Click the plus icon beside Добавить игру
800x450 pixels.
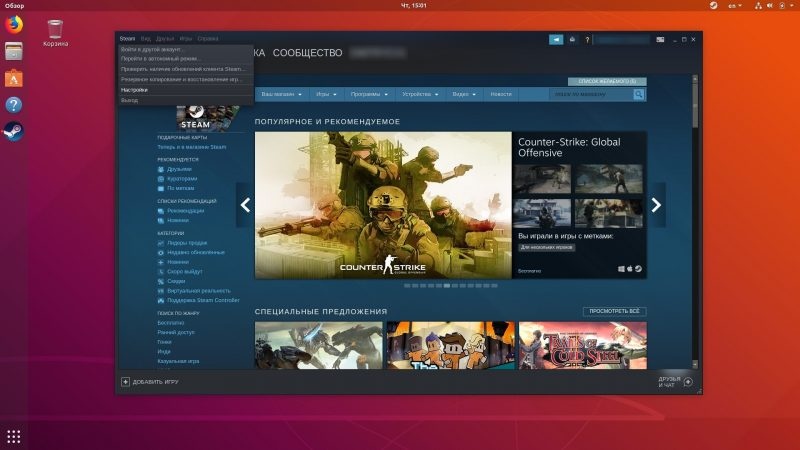(x=125, y=382)
